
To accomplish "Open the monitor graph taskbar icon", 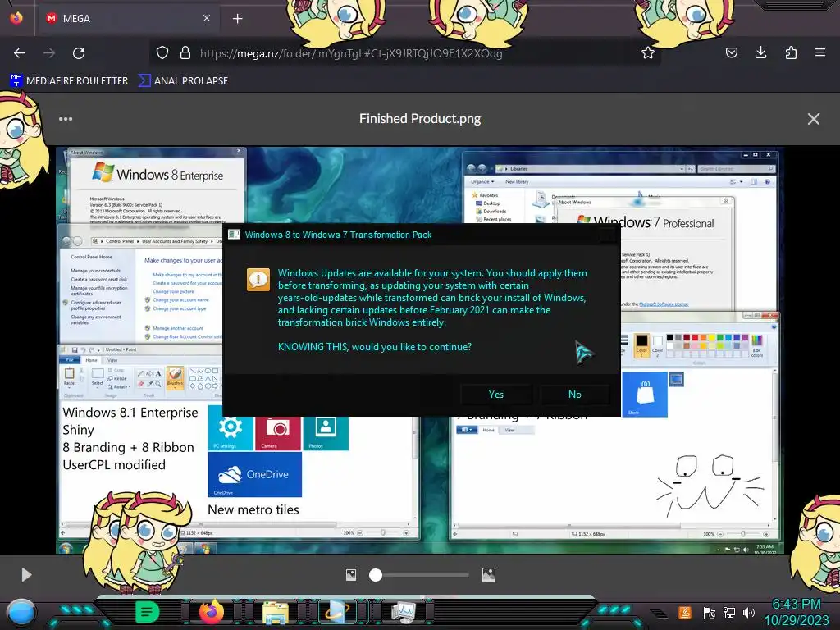I will 404,612.
